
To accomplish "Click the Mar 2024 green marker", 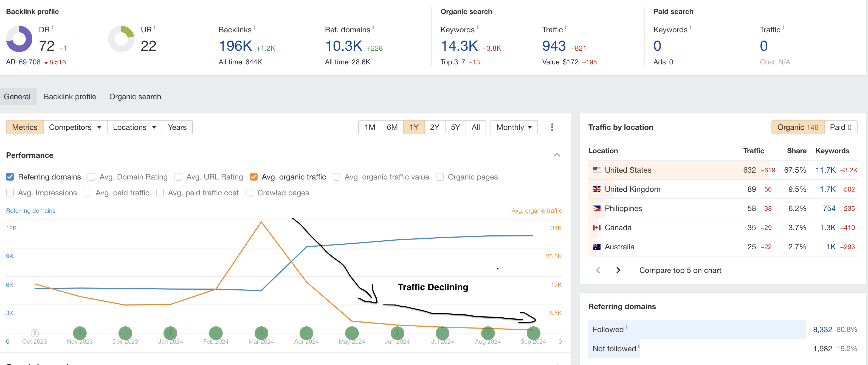I will point(261,333).
